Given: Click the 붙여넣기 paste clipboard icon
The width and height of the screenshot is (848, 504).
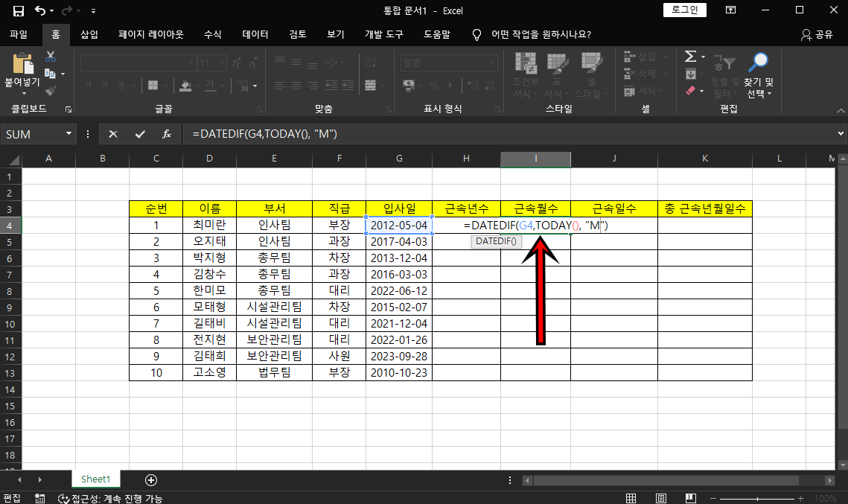Looking at the screenshot, I should [x=23, y=63].
